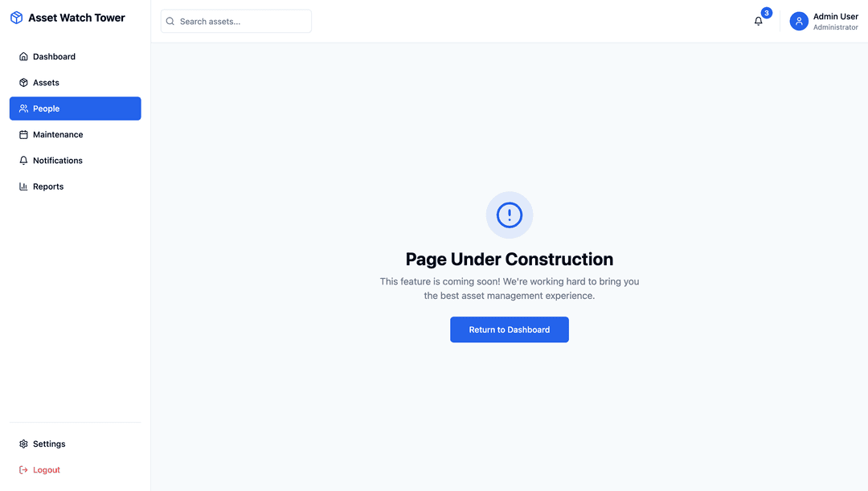Open the Reports bar chart icon

pos(23,186)
